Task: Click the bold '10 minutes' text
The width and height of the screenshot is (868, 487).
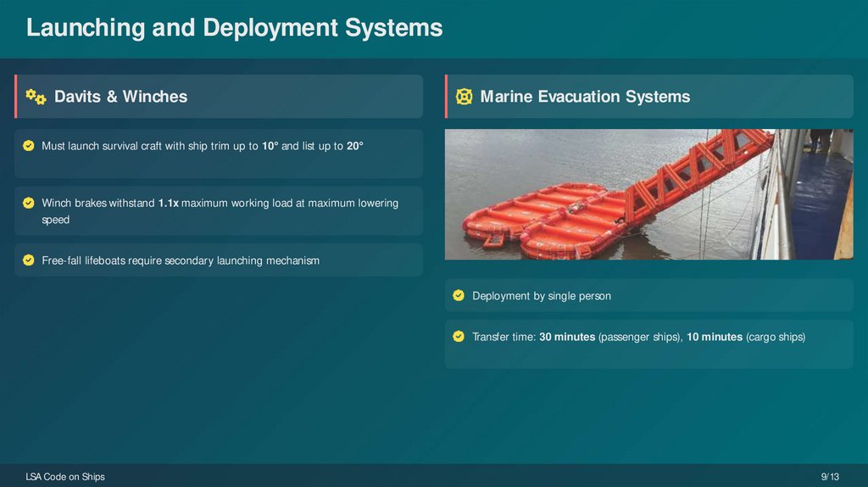Action: (715, 337)
